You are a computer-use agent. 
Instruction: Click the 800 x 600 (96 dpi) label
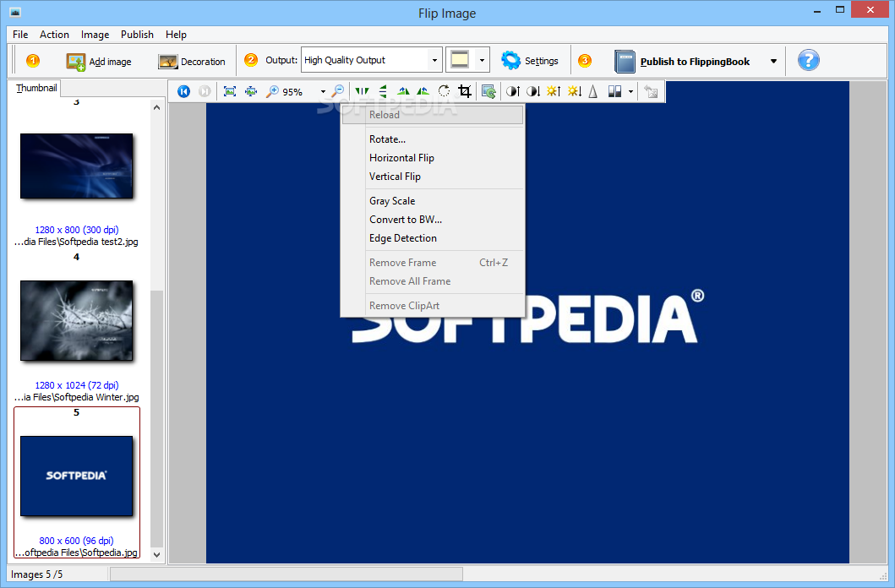[x=77, y=541]
